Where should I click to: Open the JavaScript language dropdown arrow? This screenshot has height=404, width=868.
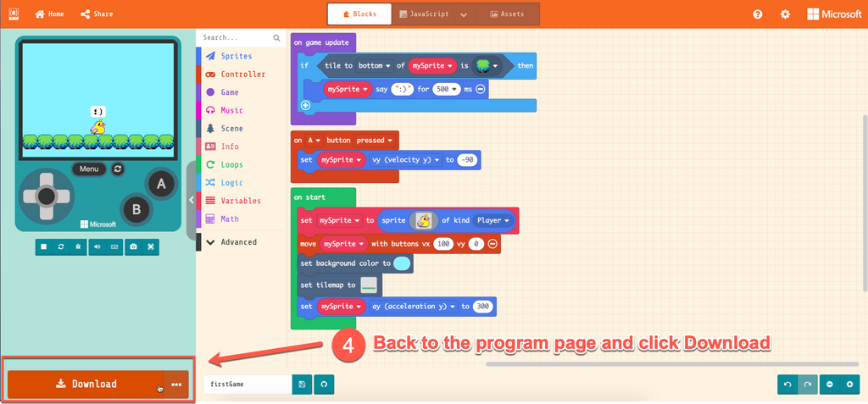click(x=463, y=14)
